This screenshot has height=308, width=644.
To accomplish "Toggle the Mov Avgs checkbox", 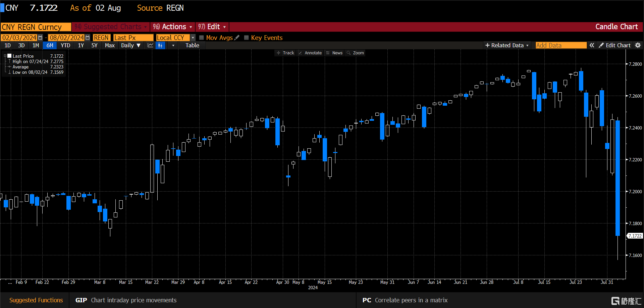I will (201, 38).
